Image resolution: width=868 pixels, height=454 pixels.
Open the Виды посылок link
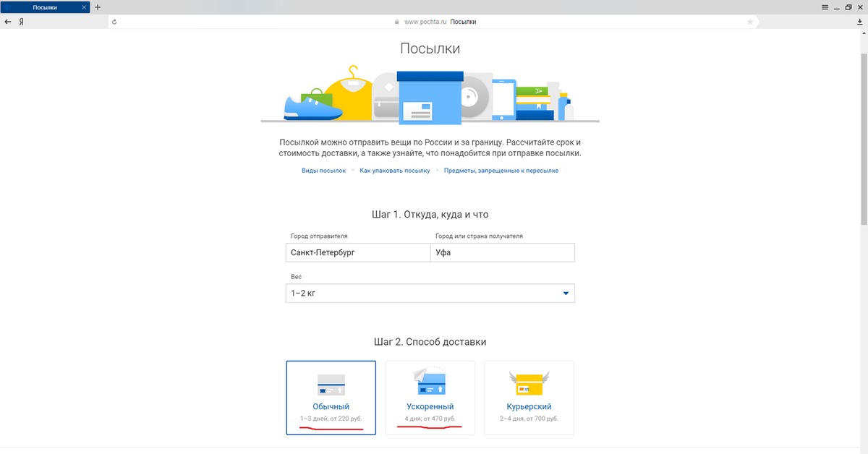323,171
